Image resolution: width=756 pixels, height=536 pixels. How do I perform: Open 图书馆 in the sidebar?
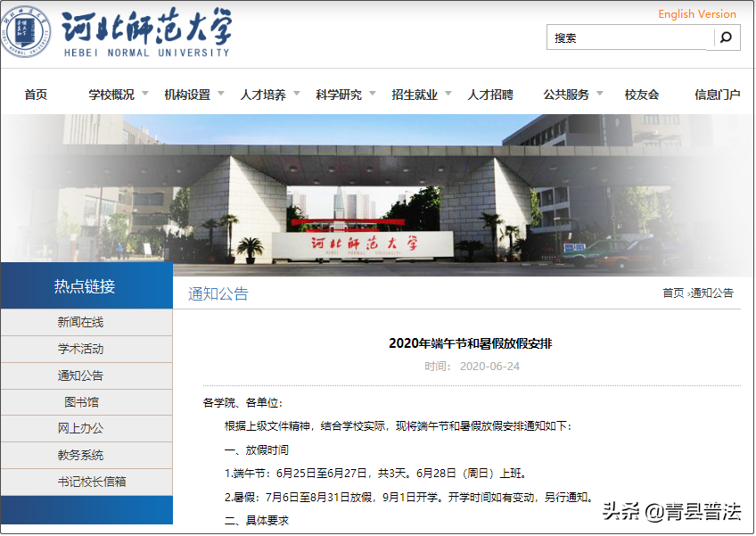[80, 402]
